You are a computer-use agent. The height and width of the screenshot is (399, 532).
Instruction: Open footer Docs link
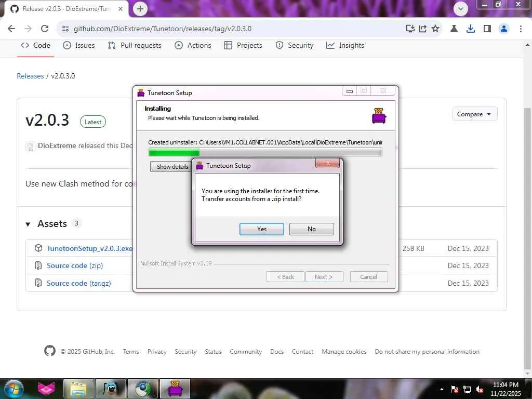click(277, 352)
